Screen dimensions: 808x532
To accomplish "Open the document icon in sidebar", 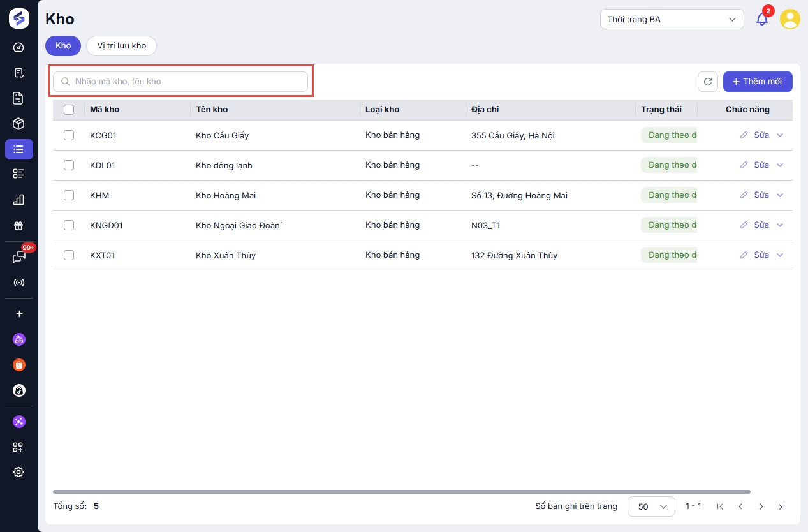I will 18,98.
